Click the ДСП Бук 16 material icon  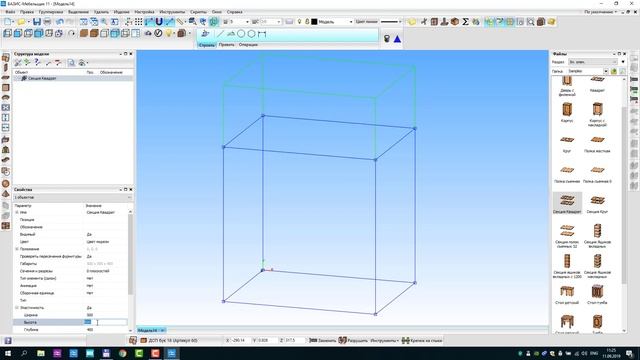[x=143, y=340]
